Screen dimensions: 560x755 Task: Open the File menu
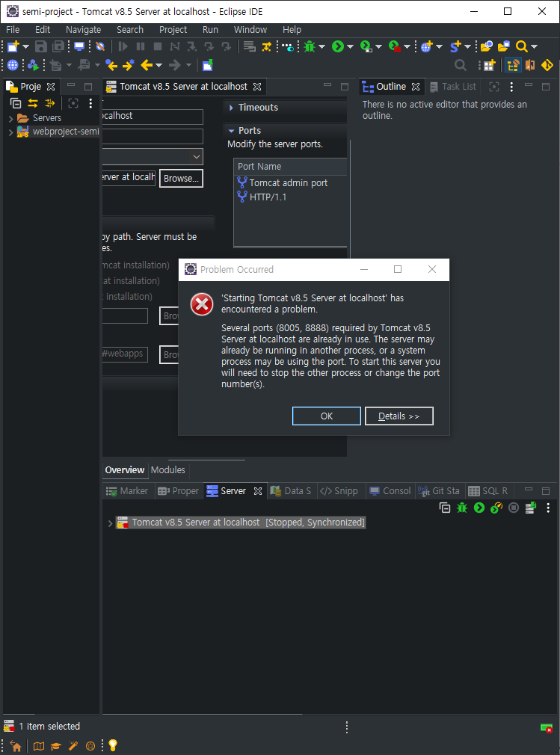[13, 29]
